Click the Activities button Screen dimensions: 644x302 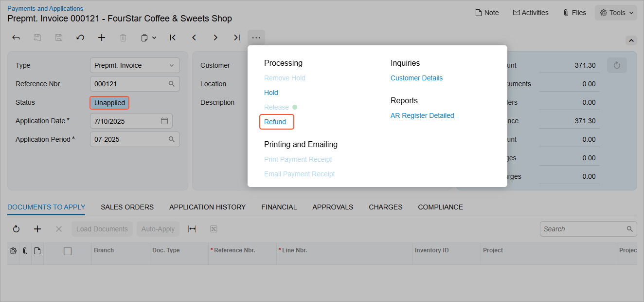coord(530,13)
